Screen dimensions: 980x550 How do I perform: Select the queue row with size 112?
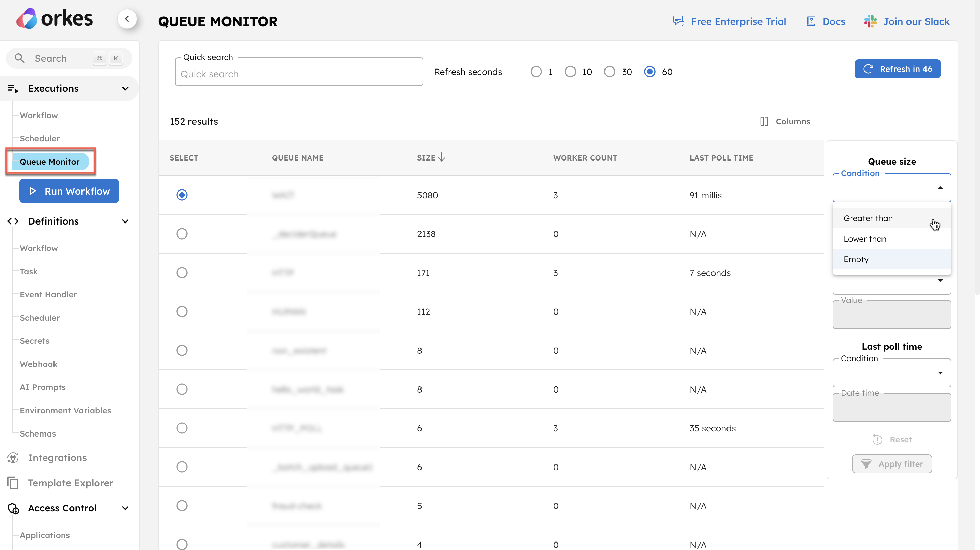(x=182, y=311)
